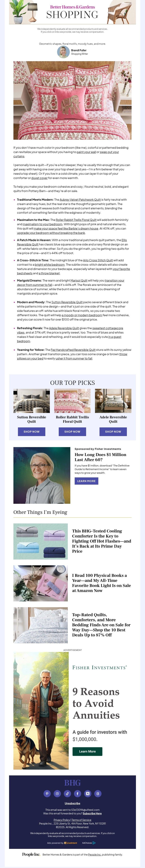The width and height of the screenshot is (145, 868).
Task: Click Learn More in Fisher Investments sponsored box
Action: point(86,481)
